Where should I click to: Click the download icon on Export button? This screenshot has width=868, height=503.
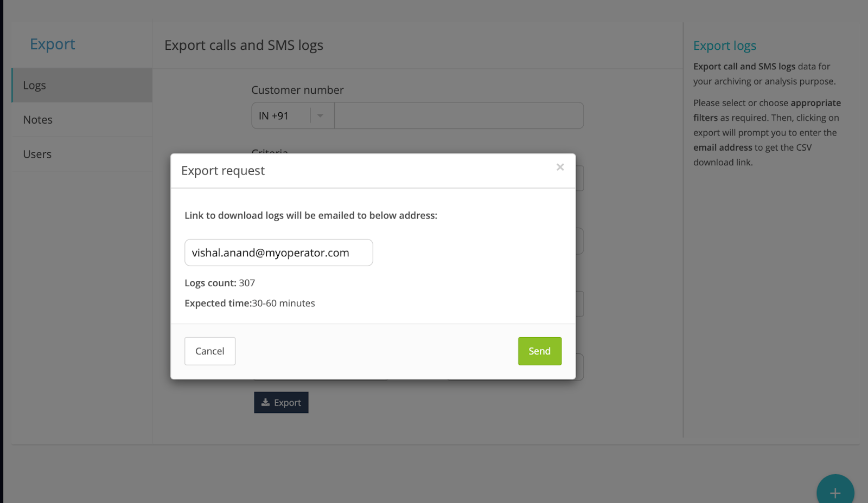click(x=265, y=403)
